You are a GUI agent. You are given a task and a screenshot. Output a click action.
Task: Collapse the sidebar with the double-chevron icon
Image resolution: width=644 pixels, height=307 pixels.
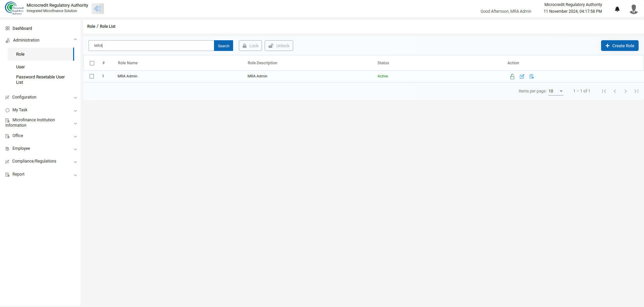(98, 9)
